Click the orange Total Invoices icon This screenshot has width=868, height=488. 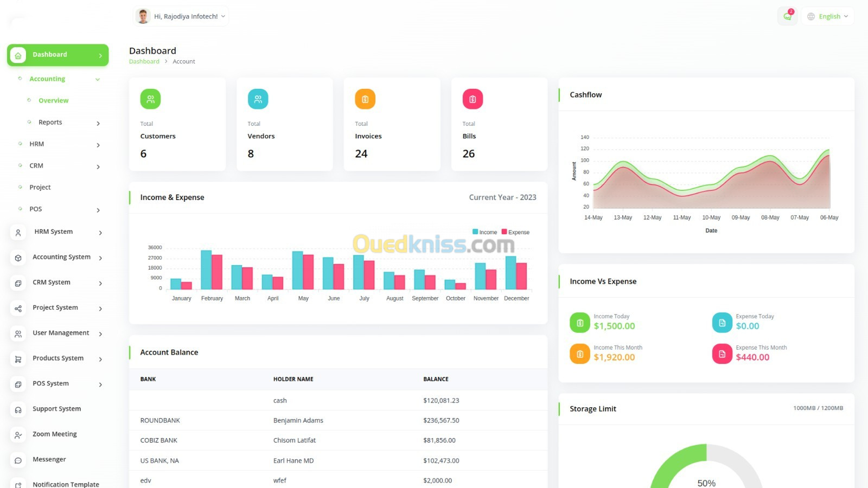click(365, 99)
